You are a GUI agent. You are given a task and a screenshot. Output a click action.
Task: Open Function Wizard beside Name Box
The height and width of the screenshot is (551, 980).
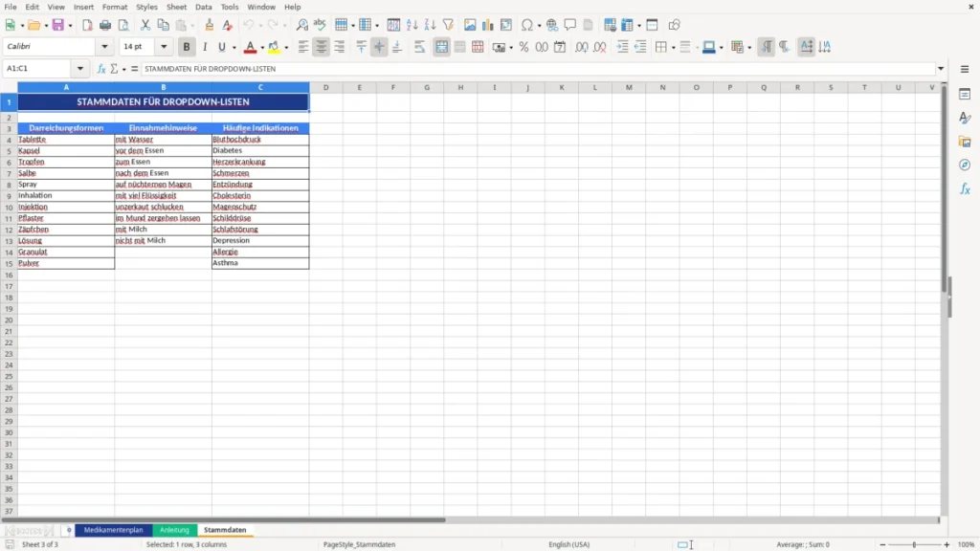click(x=101, y=69)
